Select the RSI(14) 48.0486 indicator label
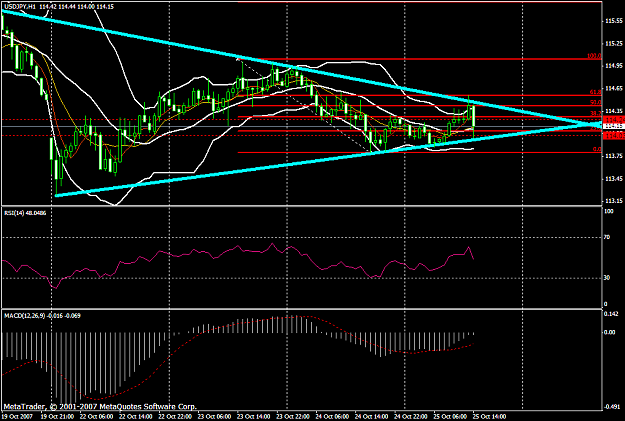 (x=25, y=213)
